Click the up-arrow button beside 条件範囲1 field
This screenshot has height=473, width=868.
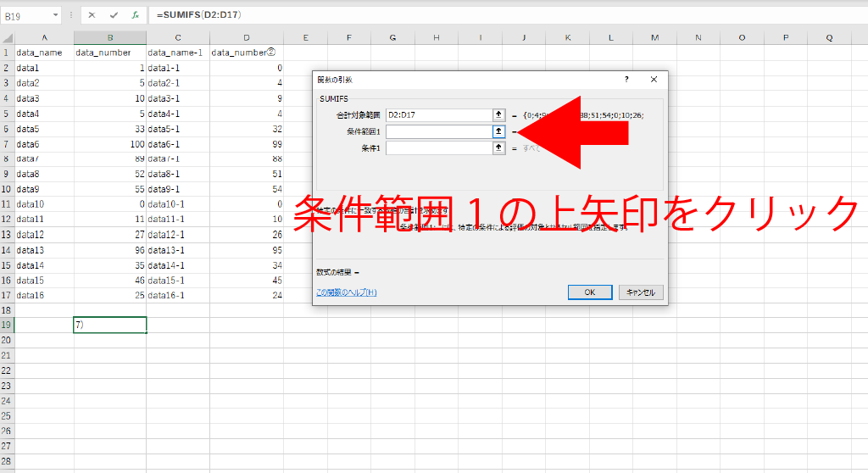coord(498,131)
